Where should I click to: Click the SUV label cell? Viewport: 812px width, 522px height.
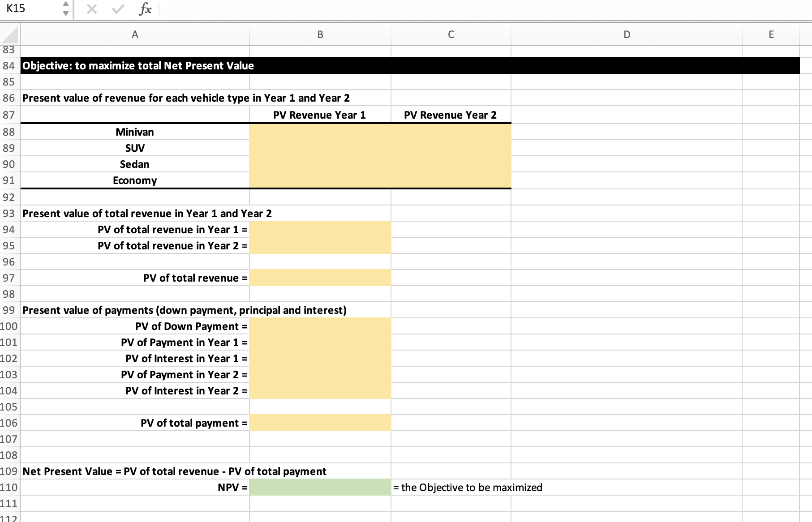pyautogui.click(x=135, y=148)
